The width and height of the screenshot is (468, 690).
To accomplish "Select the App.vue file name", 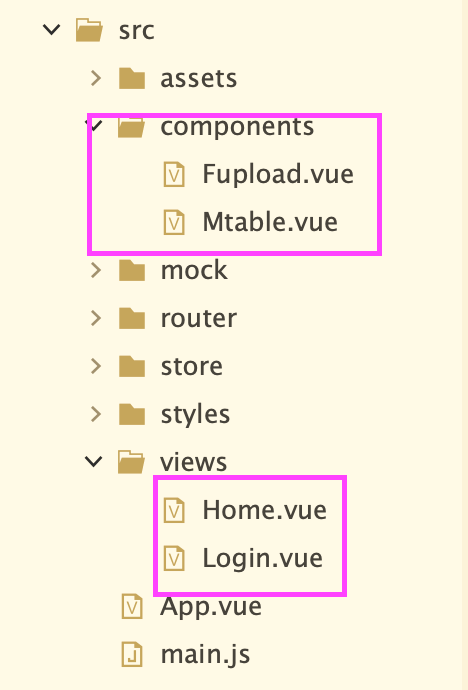I will pos(211,607).
